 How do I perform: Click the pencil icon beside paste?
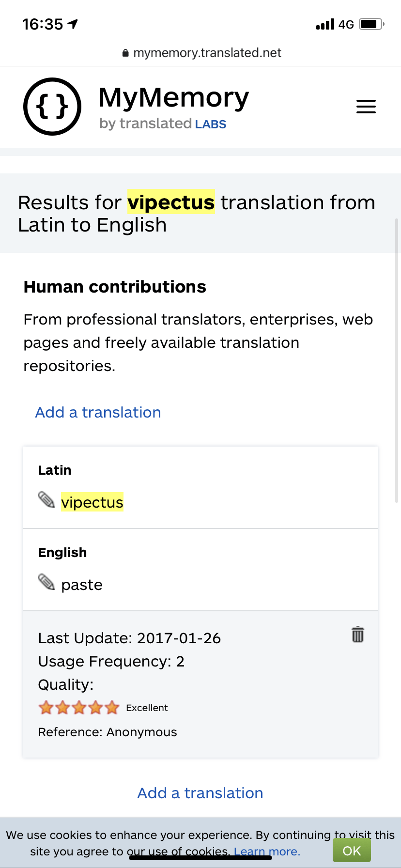pyautogui.click(x=46, y=582)
